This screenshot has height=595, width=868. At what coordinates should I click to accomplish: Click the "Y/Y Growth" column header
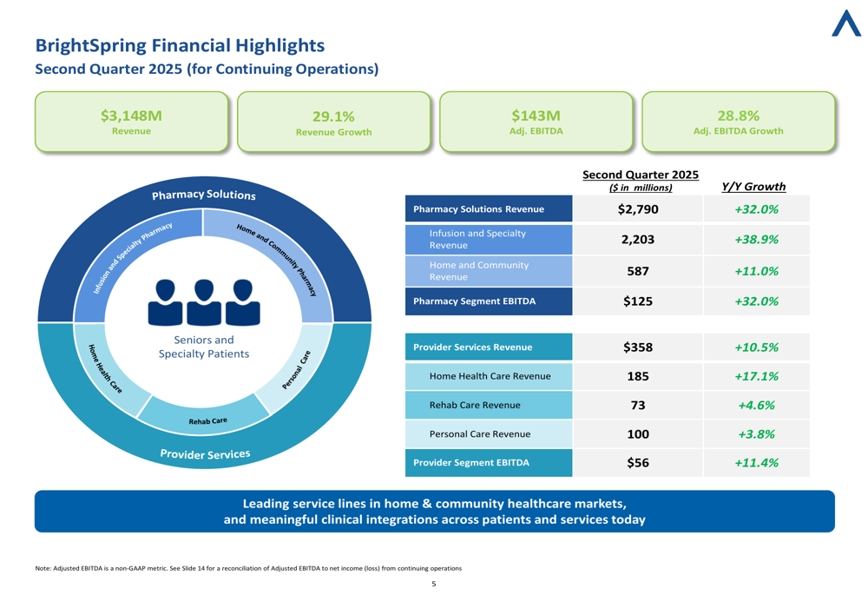pos(753,186)
